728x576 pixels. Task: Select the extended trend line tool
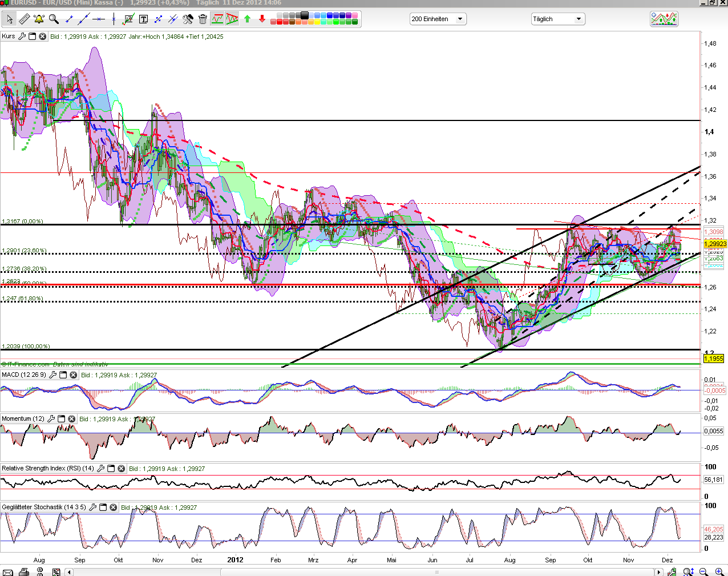[x=84, y=19]
